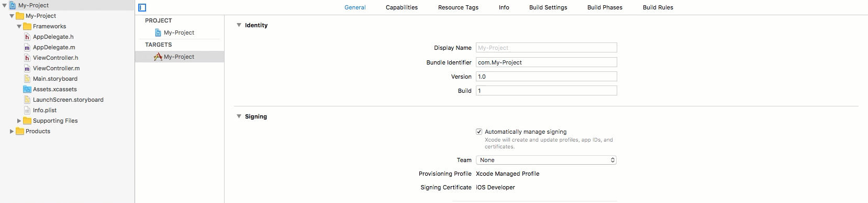Select LaunchScreen.storyboard in the navigator
The height and width of the screenshot is (203, 868).
[68, 100]
